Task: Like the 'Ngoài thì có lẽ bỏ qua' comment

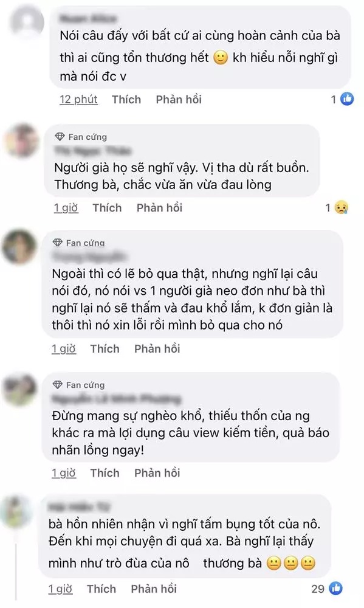Action: (x=105, y=348)
